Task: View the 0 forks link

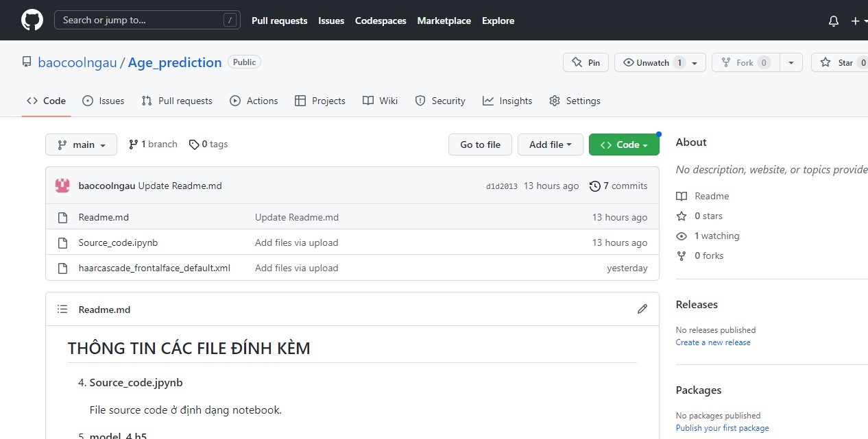Action: tap(700, 255)
